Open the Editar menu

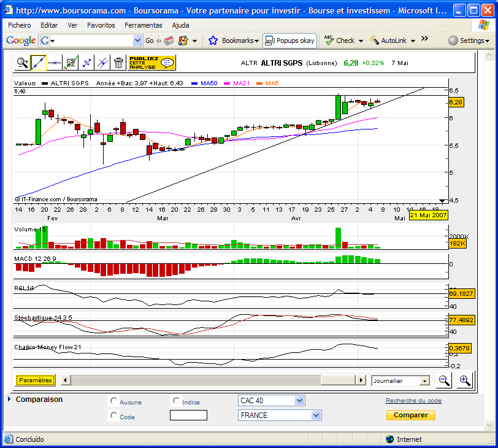point(49,25)
